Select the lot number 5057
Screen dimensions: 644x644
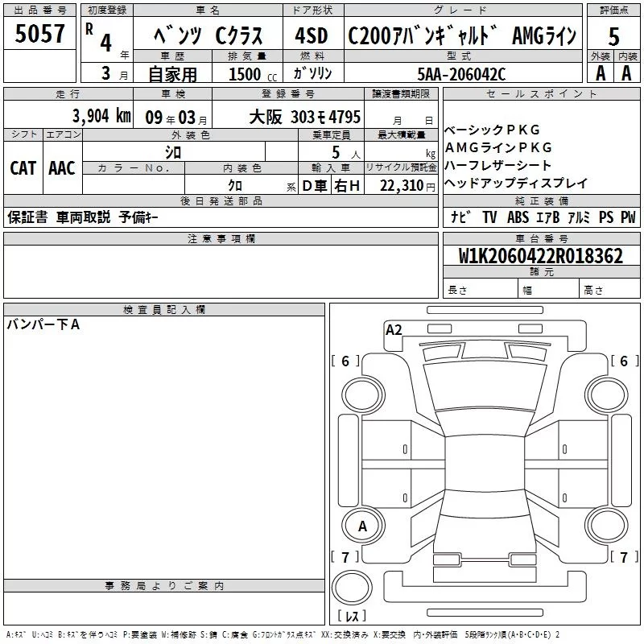click(x=40, y=33)
